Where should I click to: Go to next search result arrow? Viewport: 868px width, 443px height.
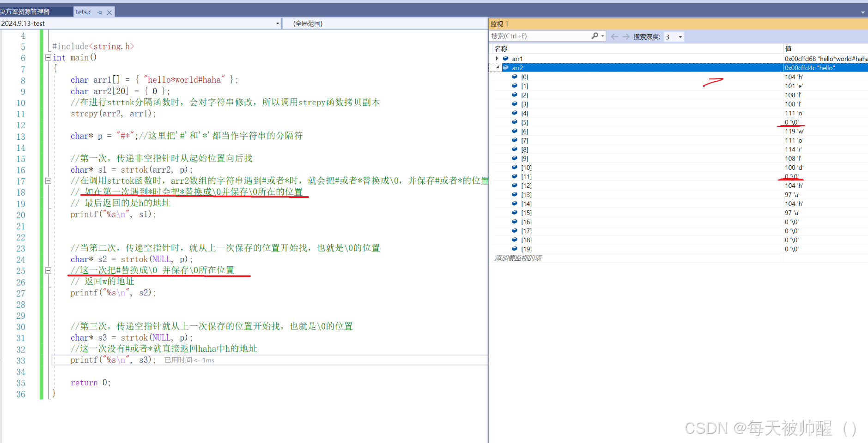point(626,36)
